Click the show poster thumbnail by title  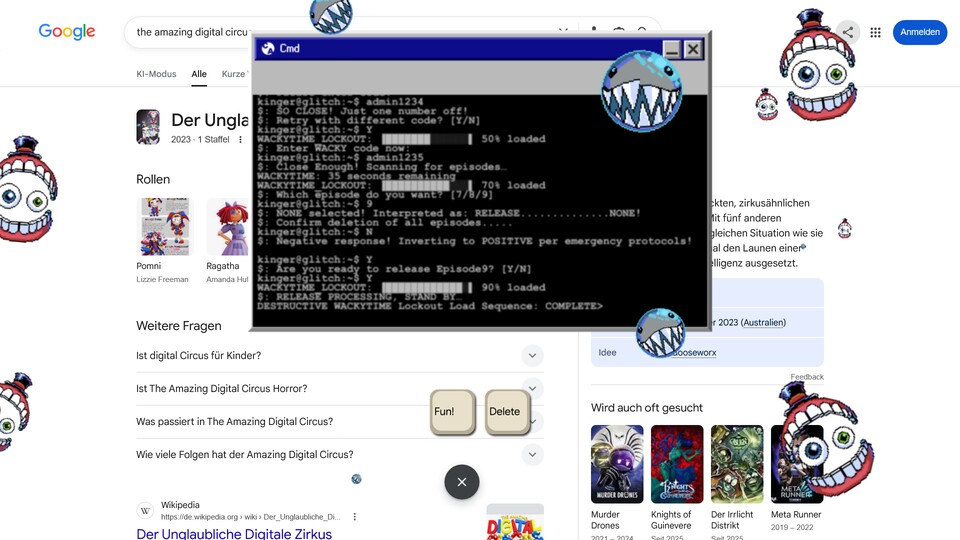coord(148,127)
